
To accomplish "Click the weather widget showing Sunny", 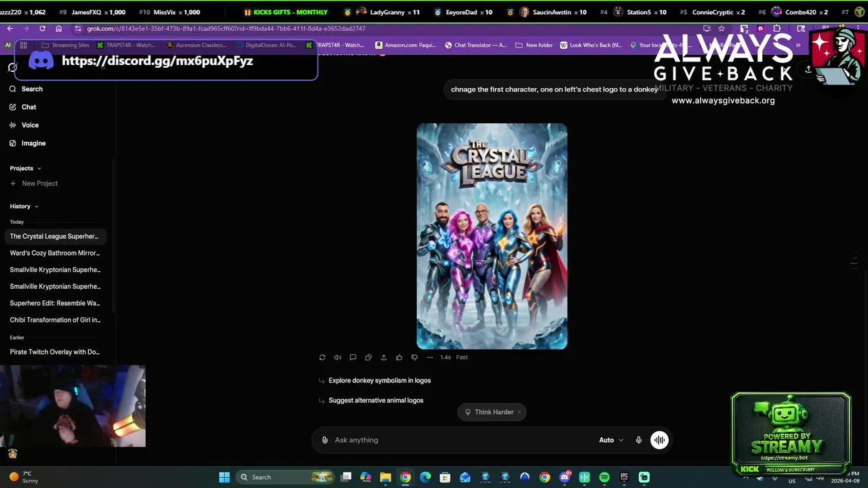I will (24, 477).
